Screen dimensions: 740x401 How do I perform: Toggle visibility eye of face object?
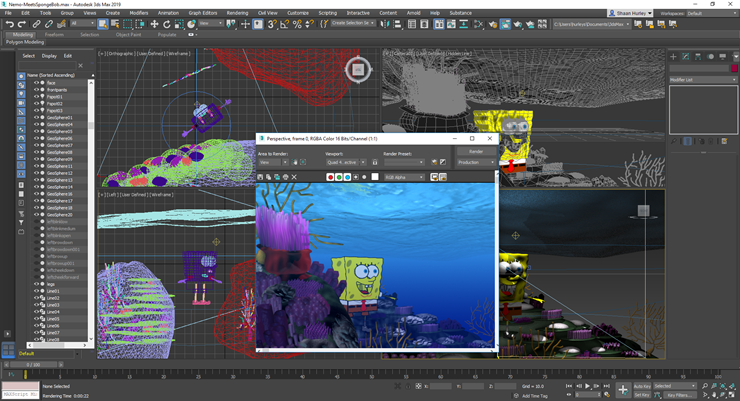tap(36, 83)
